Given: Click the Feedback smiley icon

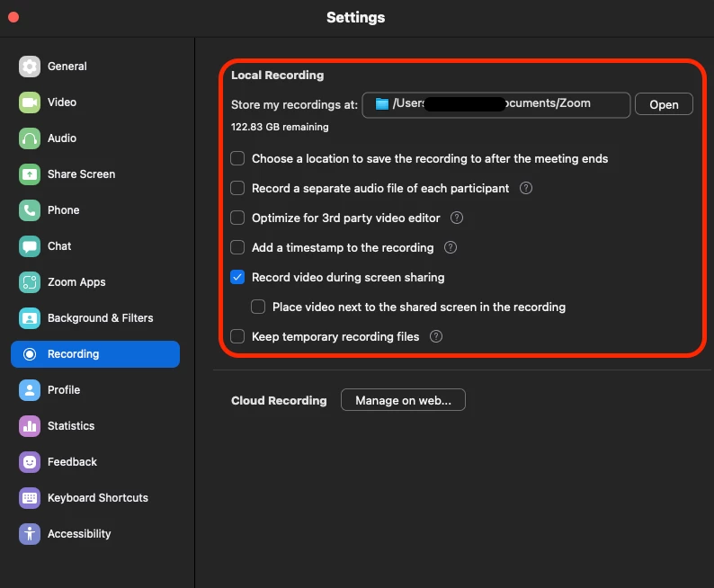Looking at the screenshot, I should (x=30, y=462).
